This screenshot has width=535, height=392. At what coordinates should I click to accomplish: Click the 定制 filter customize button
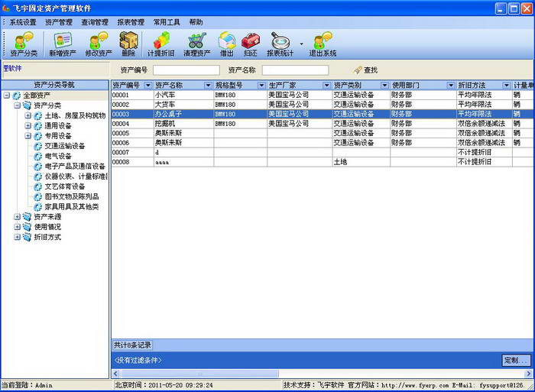coord(516,360)
